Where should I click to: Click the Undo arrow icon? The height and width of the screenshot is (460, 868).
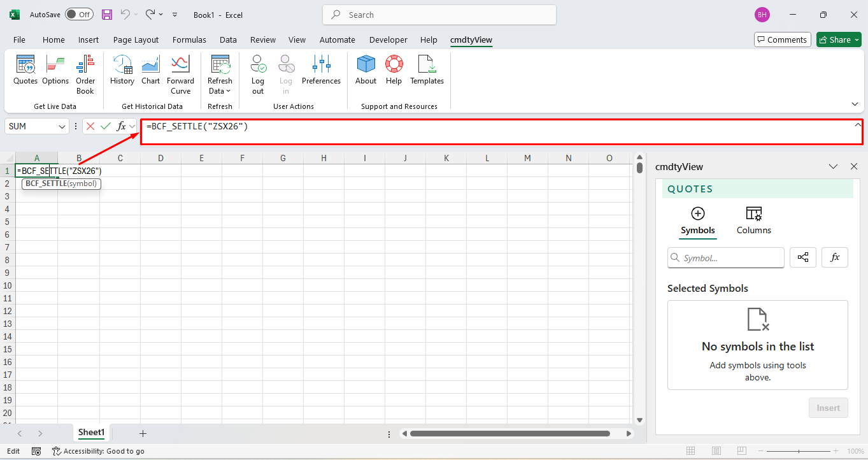click(125, 14)
